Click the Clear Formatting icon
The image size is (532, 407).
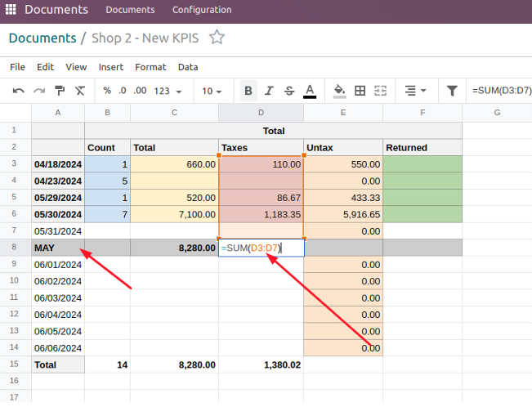pos(80,91)
